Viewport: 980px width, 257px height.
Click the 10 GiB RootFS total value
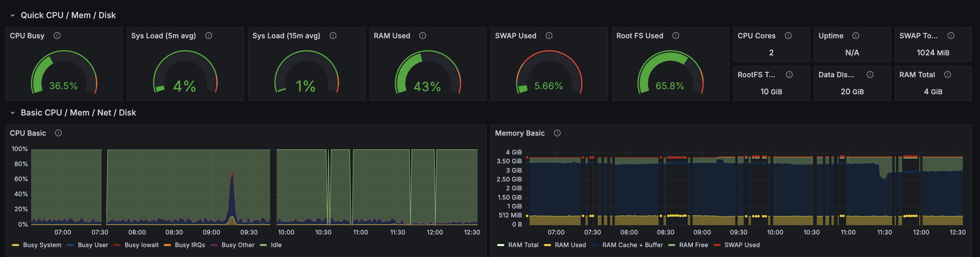[x=771, y=92]
